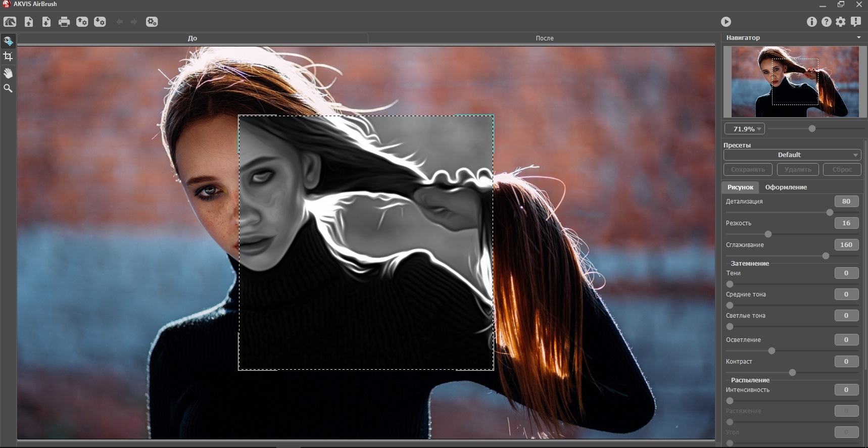Run processing with the play button

(x=726, y=22)
